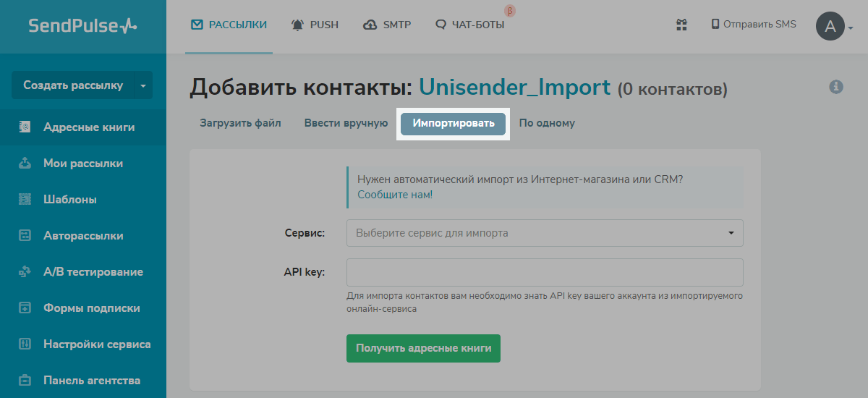Open the Сервис import dropdown
The image size is (868, 398).
click(545, 233)
